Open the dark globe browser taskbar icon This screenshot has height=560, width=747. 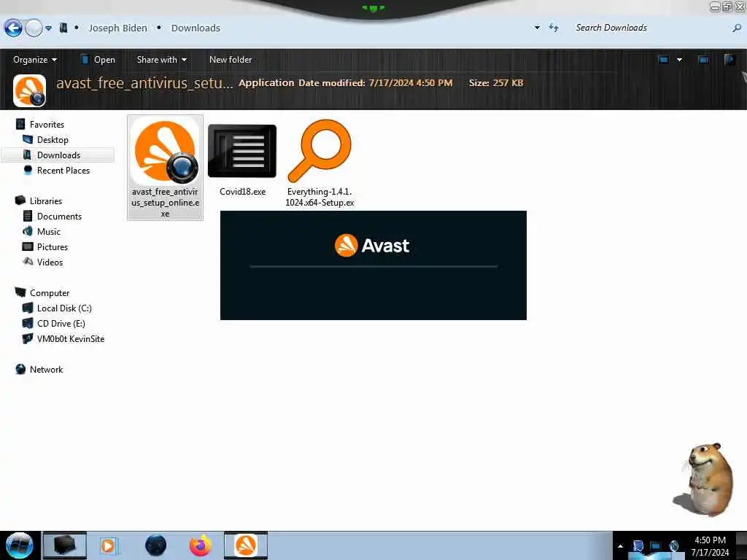(x=156, y=545)
